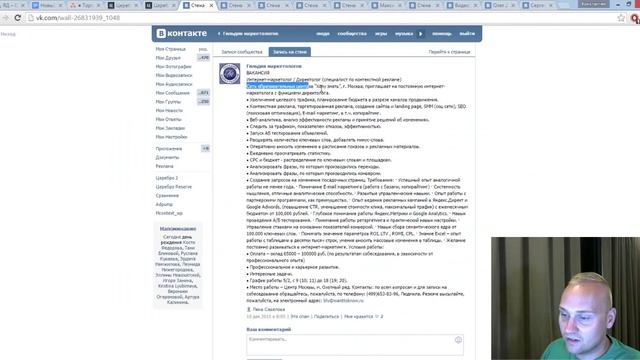Viewport: 640px width, 360px height.
Task: Open 'музыка' in the VK top menu
Action: pyautogui.click(x=404, y=33)
